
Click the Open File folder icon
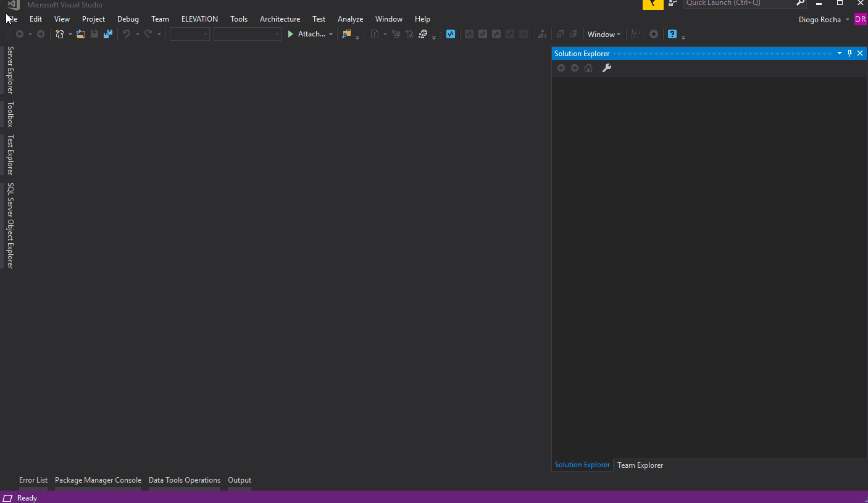(x=81, y=35)
